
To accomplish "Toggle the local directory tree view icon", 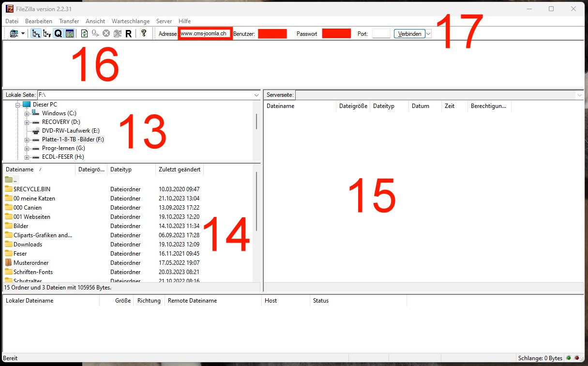I will [x=36, y=33].
